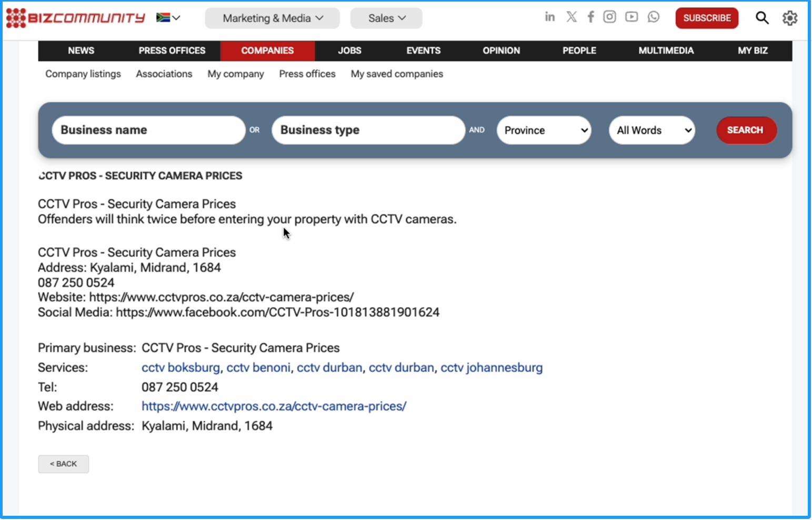
Task: Open Associations submenu link
Action: tap(164, 74)
